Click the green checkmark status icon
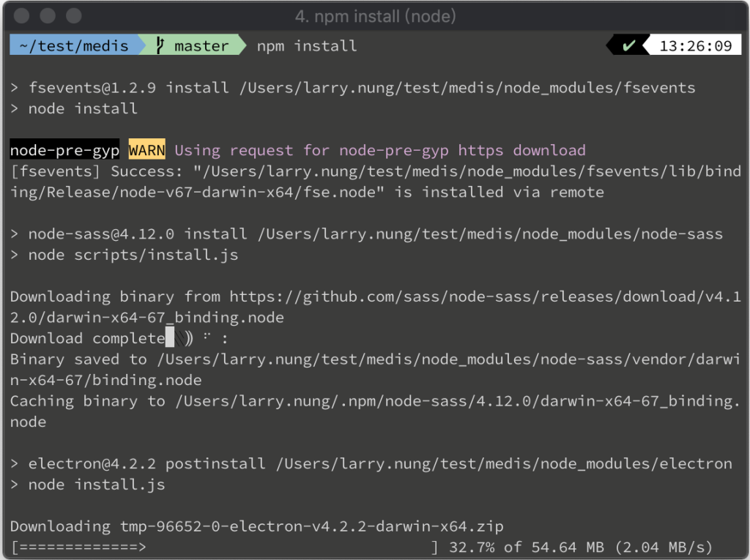 coord(628,45)
